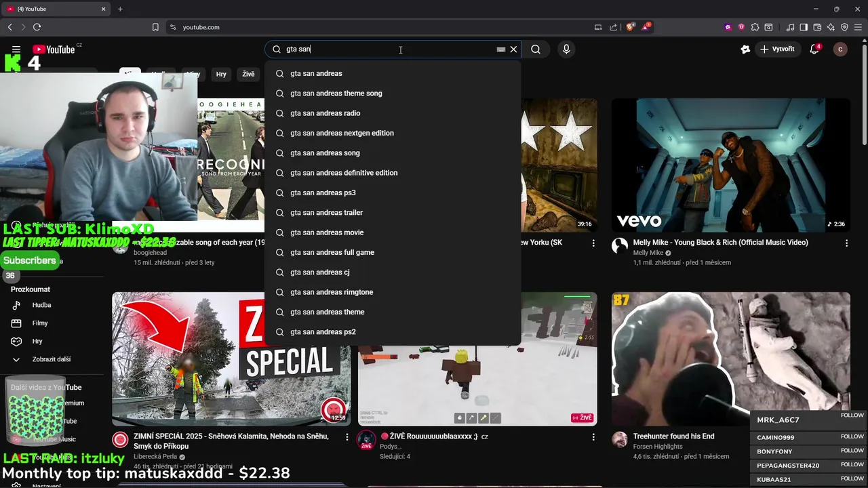Image resolution: width=868 pixels, height=488 pixels.
Task: Open options menu for Melly Mike video
Action: point(846,243)
